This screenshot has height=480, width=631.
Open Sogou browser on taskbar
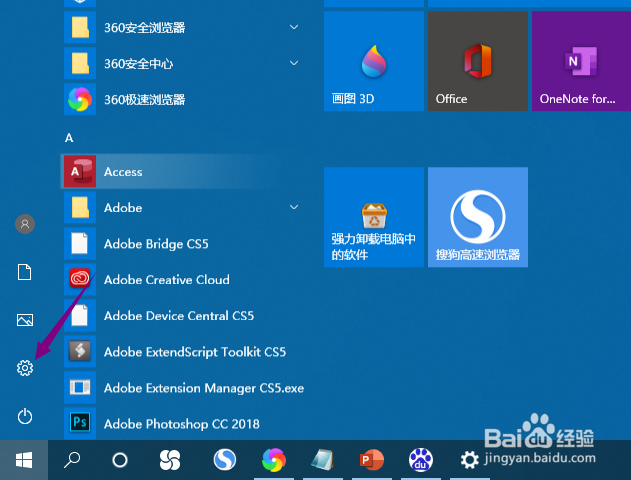[225, 459]
